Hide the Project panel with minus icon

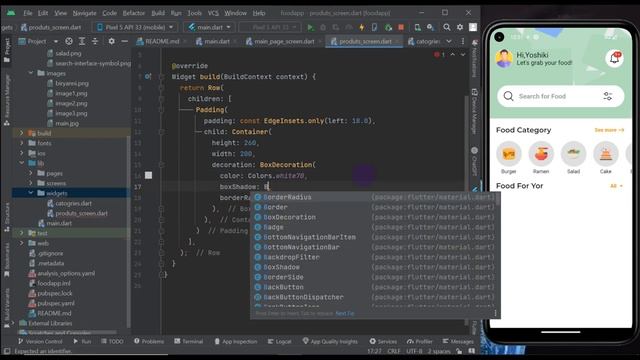tap(124, 41)
